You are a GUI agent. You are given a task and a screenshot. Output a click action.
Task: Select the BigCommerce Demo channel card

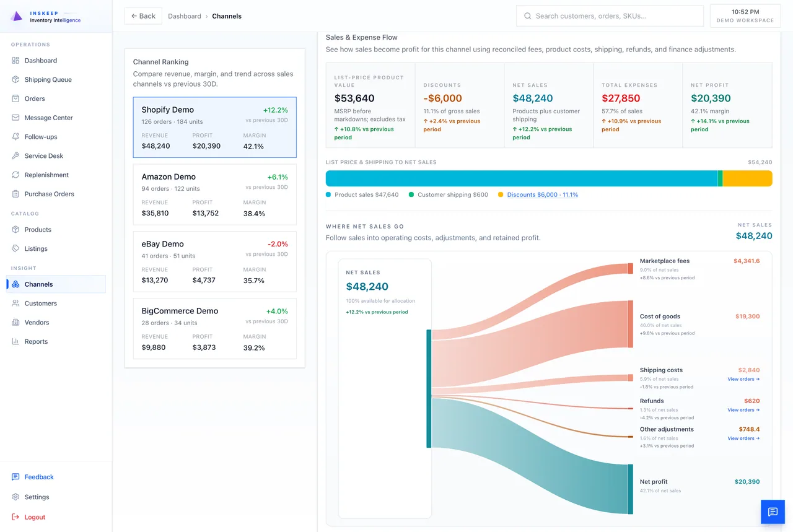point(214,329)
